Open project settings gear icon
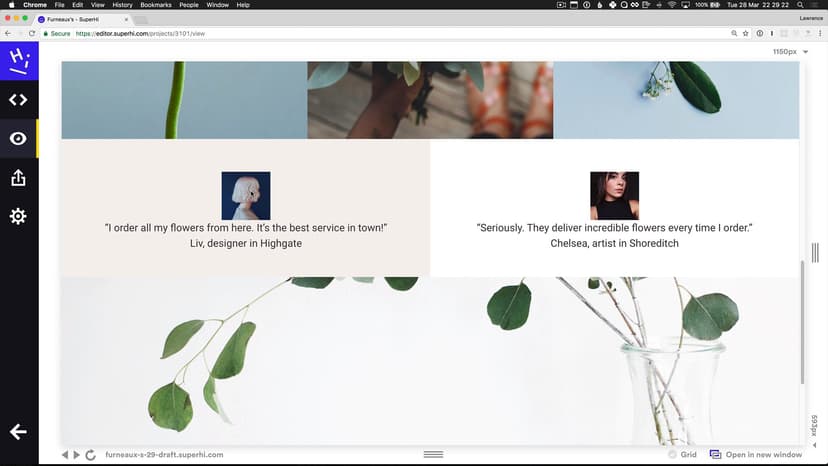This screenshot has height=466, width=828. click(x=18, y=217)
